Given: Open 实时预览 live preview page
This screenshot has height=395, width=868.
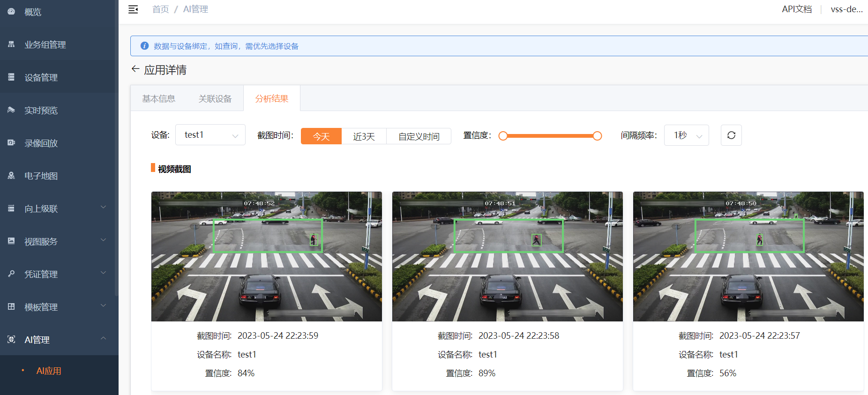Looking at the screenshot, I should (x=41, y=111).
